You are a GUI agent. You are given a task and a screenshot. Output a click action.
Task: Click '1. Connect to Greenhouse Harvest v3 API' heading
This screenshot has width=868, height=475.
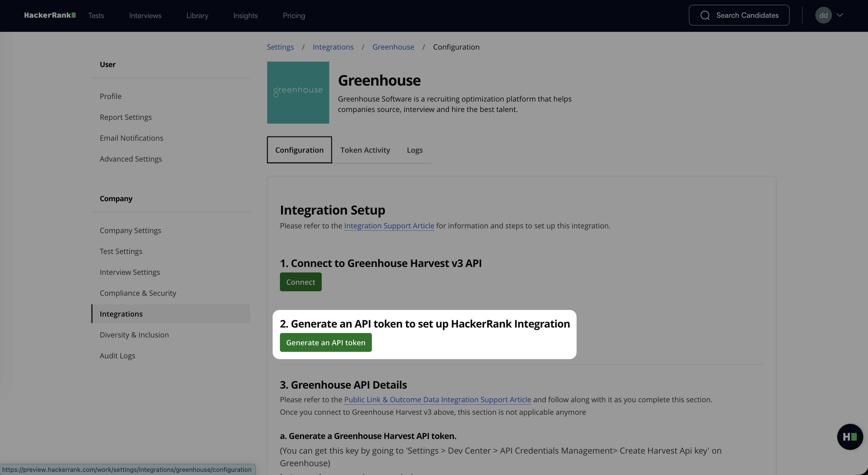tap(381, 263)
